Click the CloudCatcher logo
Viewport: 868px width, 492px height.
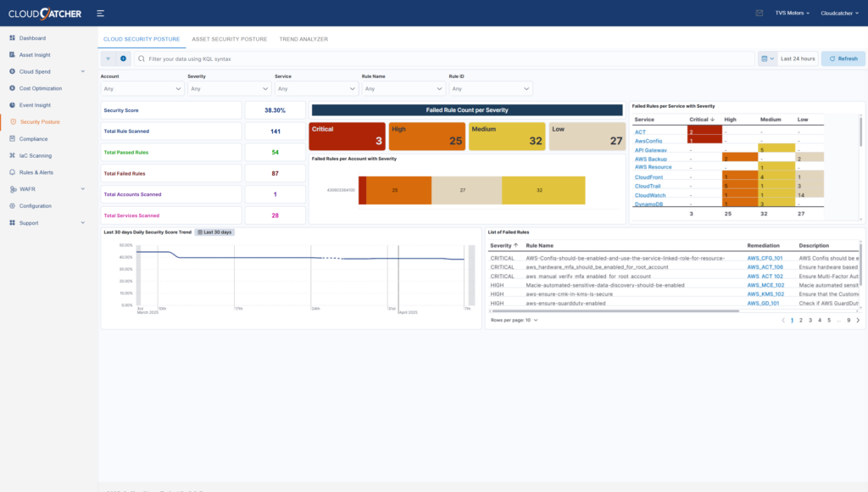click(x=45, y=14)
